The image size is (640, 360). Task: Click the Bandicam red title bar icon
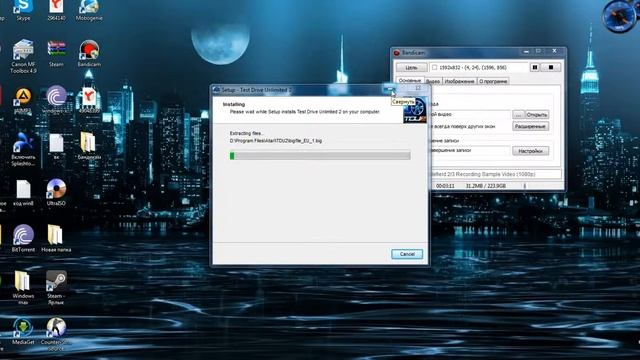(396, 53)
